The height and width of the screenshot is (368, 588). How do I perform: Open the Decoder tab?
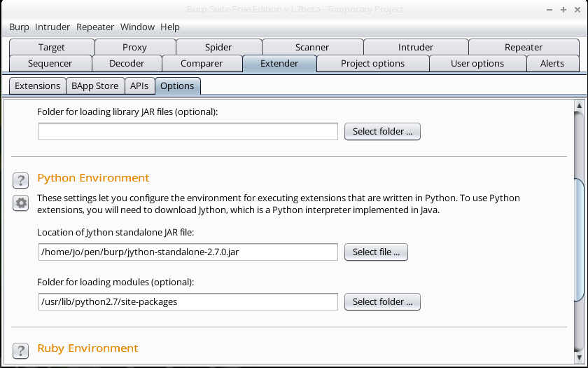(x=127, y=63)
